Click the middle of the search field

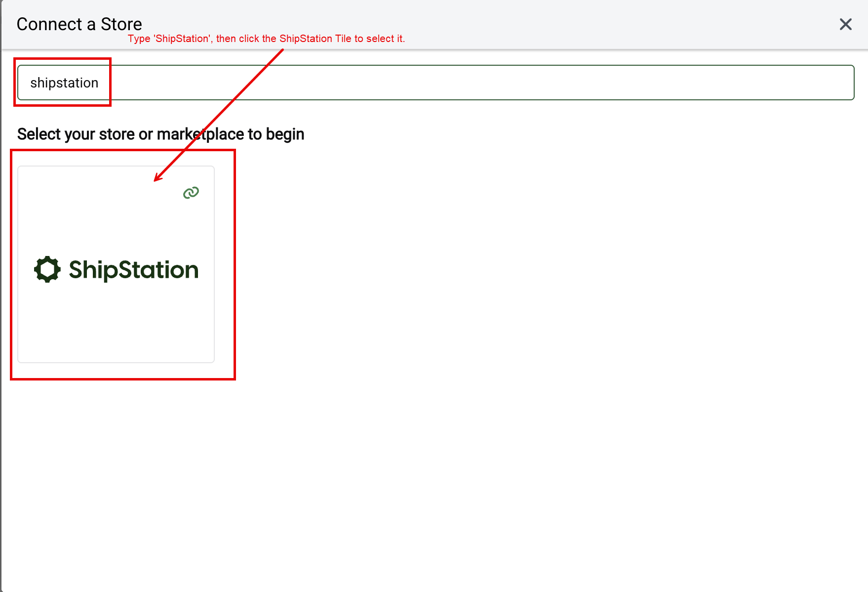click(x=435, y=83)
